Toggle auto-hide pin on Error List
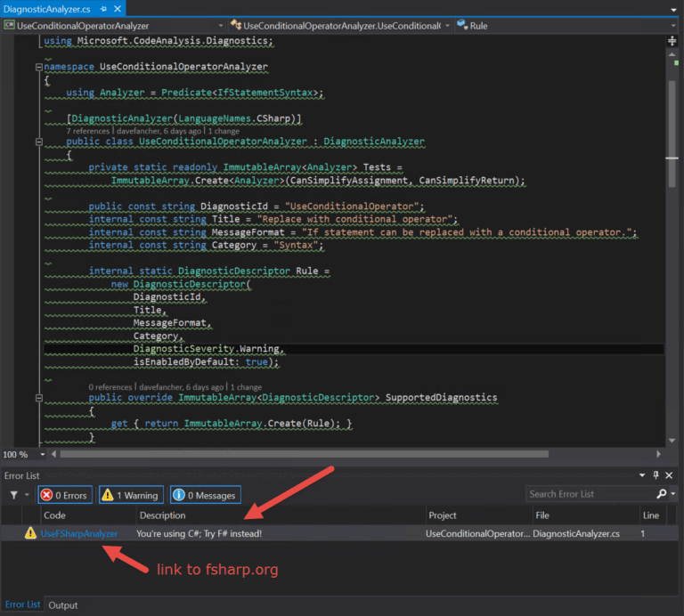684x616 pixels. [x=655, y=475]
